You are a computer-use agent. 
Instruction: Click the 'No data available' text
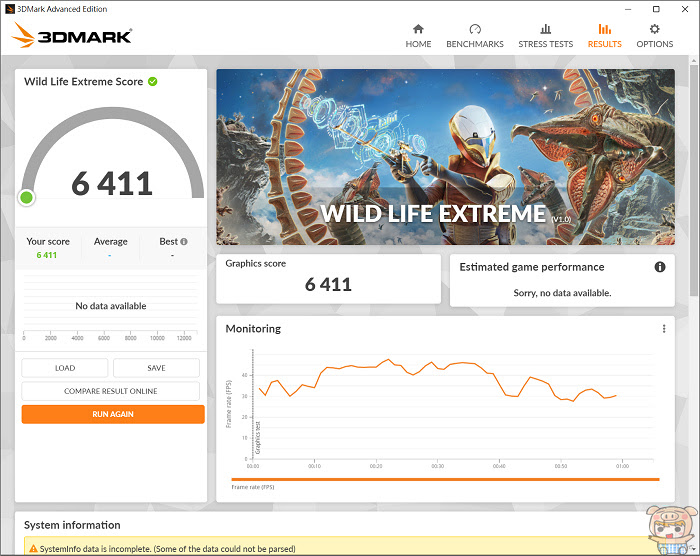[x=111, y=306]
